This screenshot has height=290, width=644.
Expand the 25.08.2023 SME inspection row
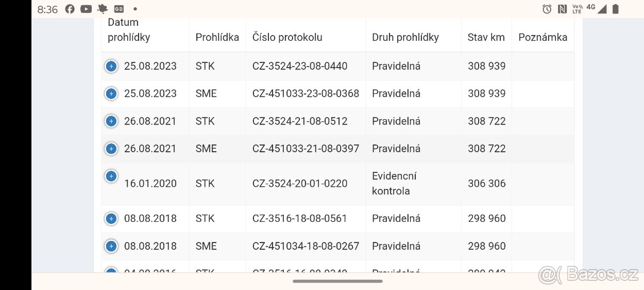coord(111,93)
